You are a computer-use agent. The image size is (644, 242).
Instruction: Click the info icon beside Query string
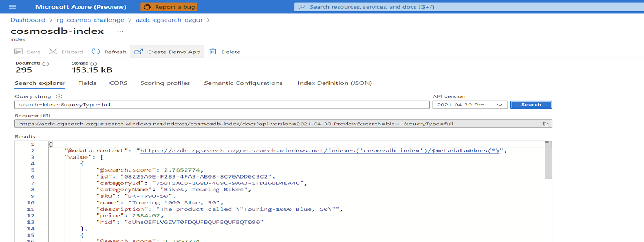pos(59,96)
